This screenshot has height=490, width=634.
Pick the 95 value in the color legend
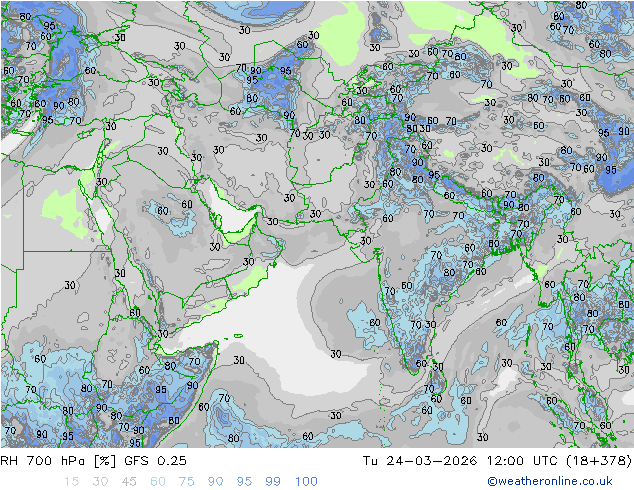point(244,482)
